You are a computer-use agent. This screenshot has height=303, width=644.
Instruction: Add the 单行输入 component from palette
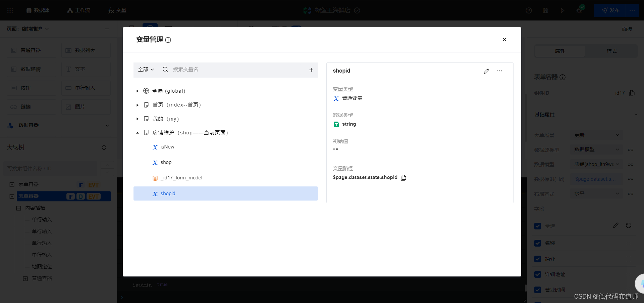click(86, 88)
